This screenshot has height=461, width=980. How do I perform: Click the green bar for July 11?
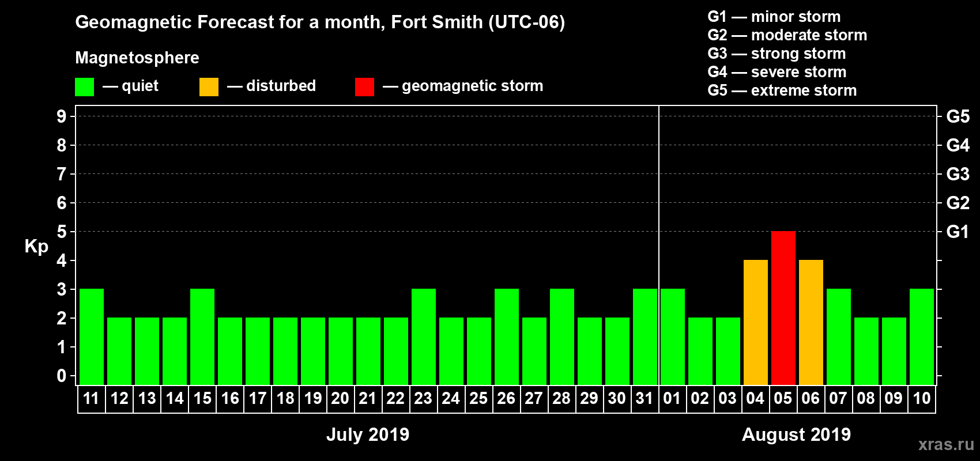(92, 337)
